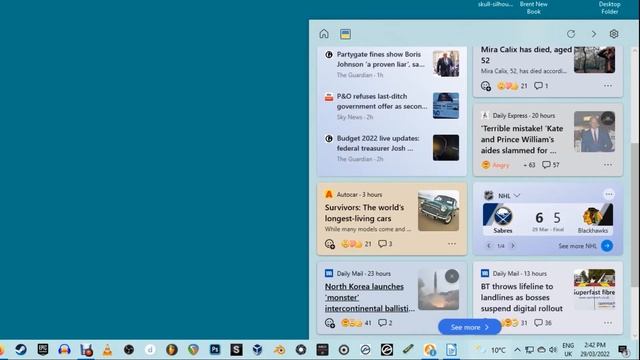Open the notification center icon

point(623,350)
